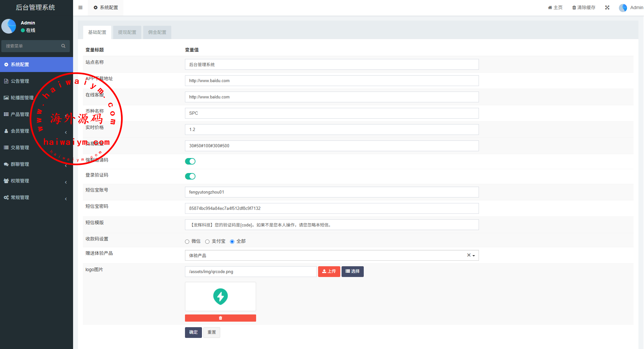Viewport: 644px width, 349px height.
Task: Switch to the 佣金配置 tab
Action: pyautogui.click(x=157, y=32)
